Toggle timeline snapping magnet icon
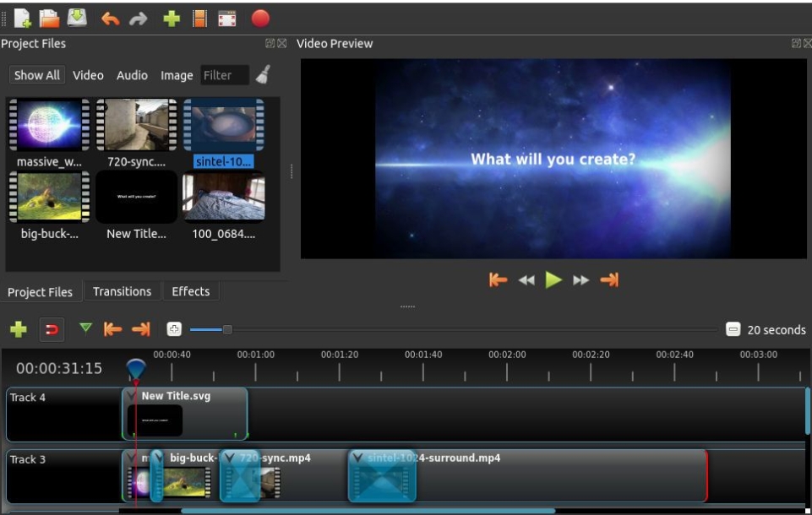This screenshot has width=812, height=515. (52, 329)
